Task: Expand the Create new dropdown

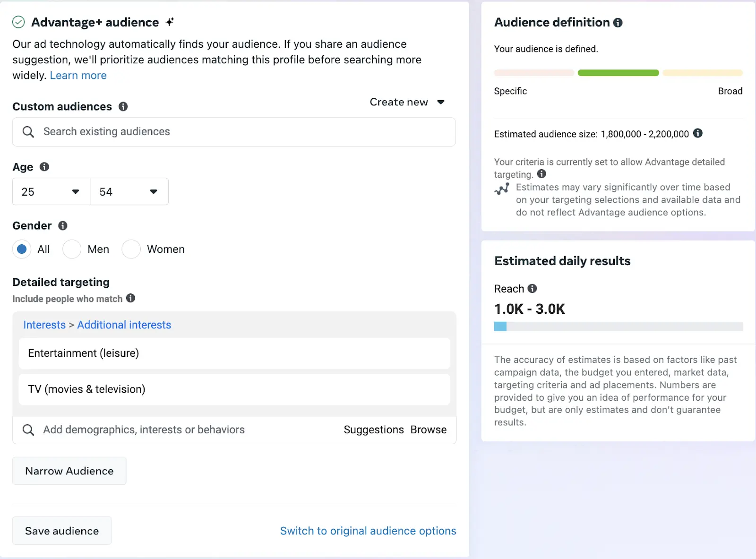Action: [x=407, y=102]
